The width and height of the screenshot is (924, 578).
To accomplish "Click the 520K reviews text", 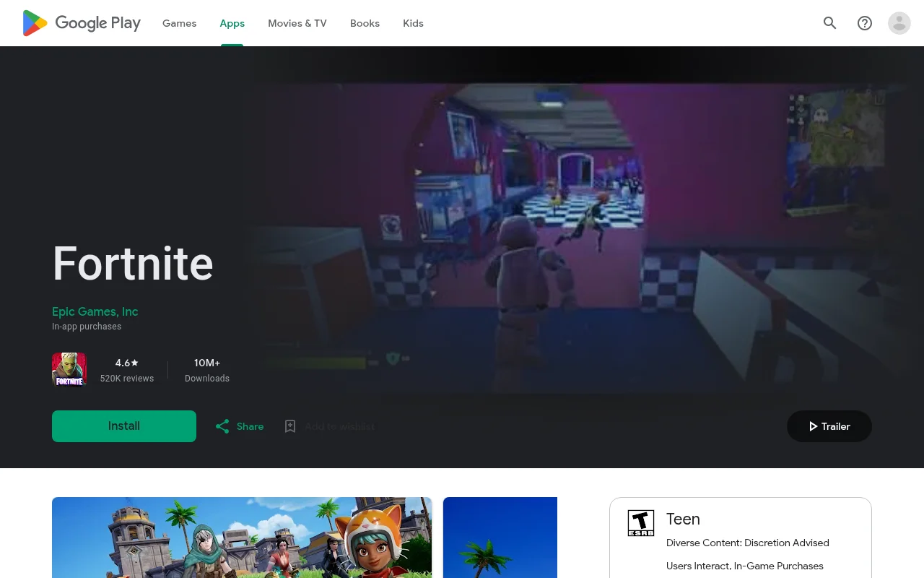I will (127, 379).
